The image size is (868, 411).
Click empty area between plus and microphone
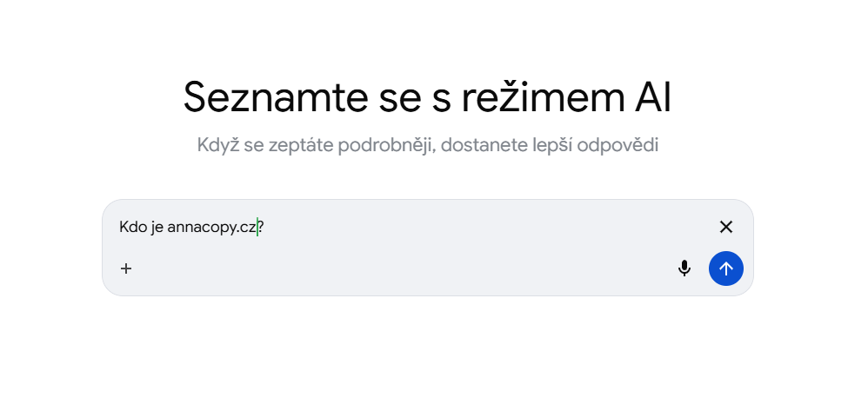pyautogui.click(x=400, y=268)
